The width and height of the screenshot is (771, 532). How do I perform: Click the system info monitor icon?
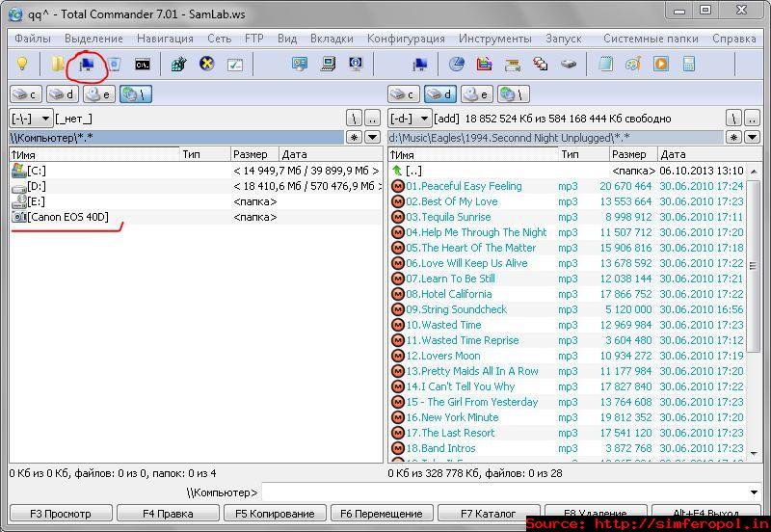point(356,64)
